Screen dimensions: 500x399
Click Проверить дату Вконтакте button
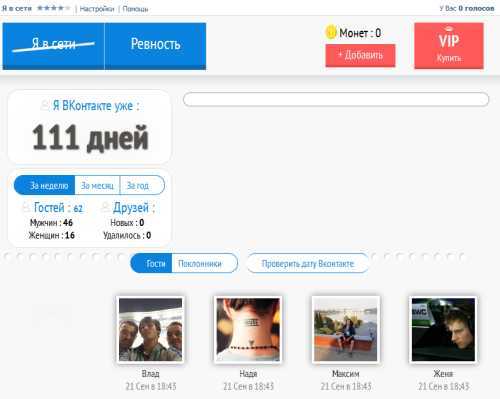pos(308,263)
